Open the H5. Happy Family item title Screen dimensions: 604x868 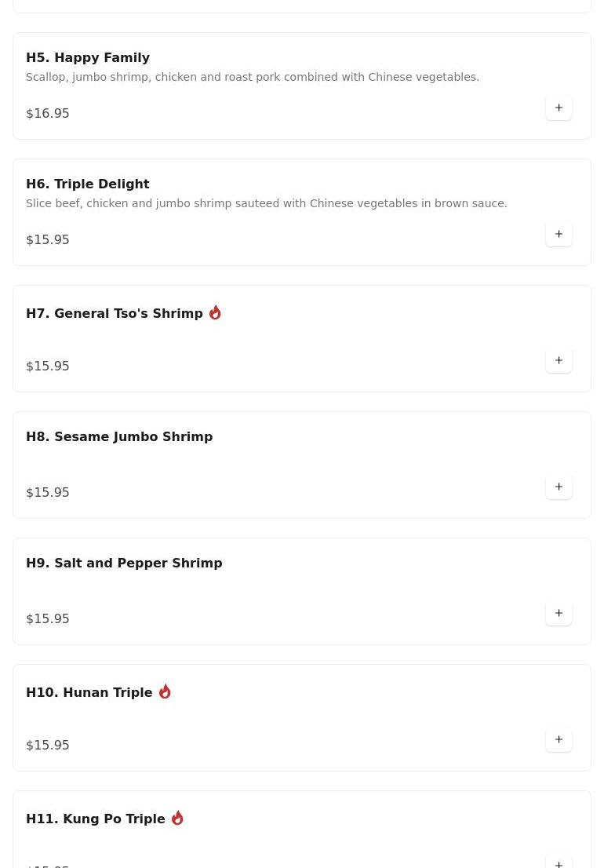pyautogui.click(x=88, y=58)
